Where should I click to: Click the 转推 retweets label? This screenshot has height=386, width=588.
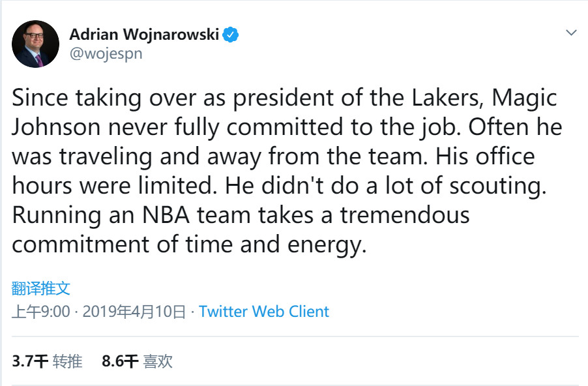pyautogui.click(x=68, y=361)
